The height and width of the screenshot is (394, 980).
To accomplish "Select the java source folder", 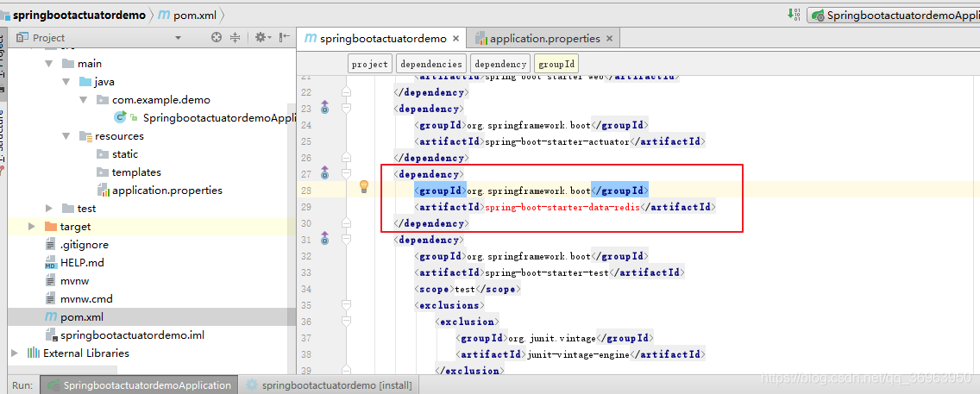I will tap(104, 82).
